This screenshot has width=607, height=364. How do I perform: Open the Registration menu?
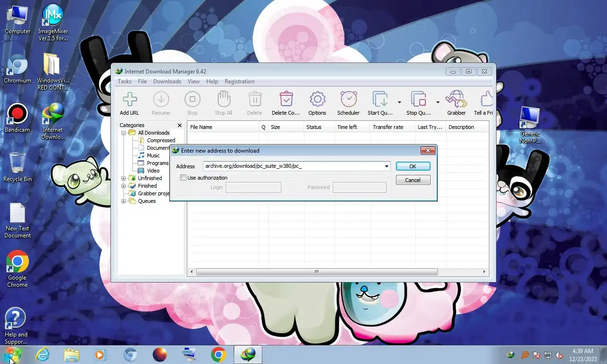point(239,82)
